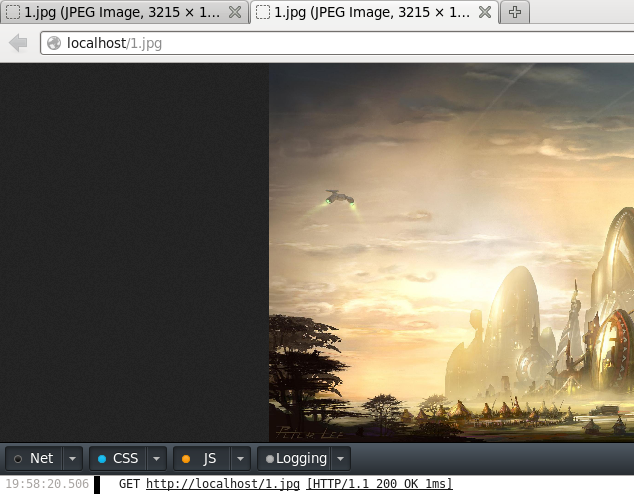Expand the Logging filter dropdown arrow
Viewport: 634px width, 503px height.
pos(340,459)
